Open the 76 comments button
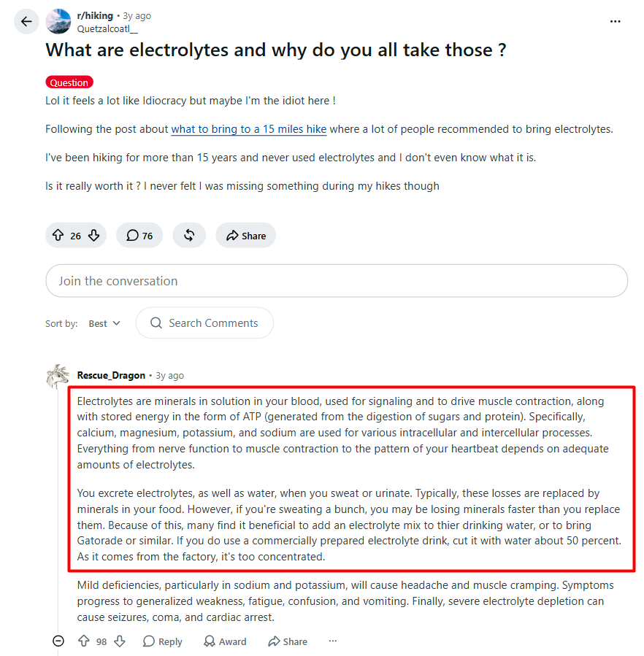644x656 pixels. [139, 236]
